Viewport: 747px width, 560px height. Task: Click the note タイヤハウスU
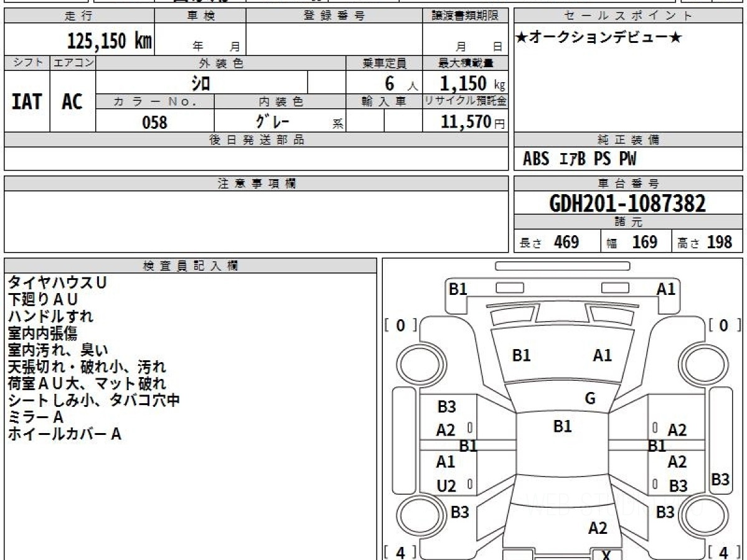pos(57,282)
